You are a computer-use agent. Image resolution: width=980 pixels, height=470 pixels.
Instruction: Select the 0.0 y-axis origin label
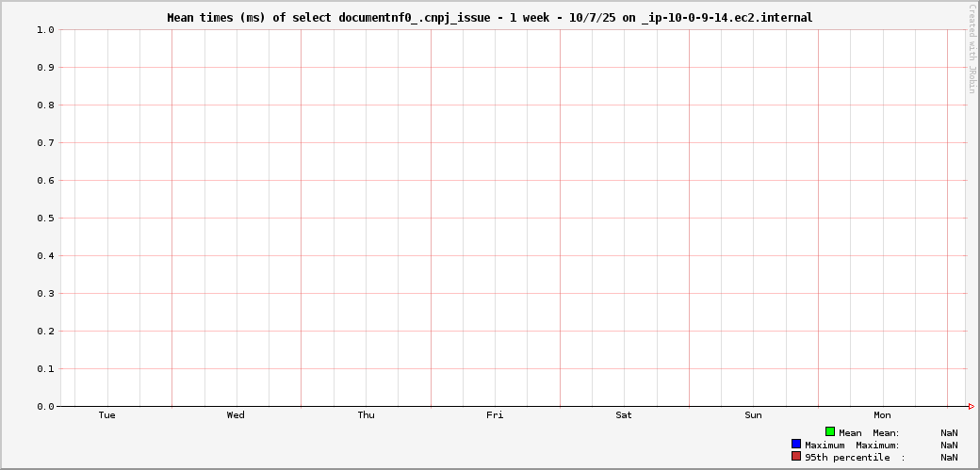point(45,407)
